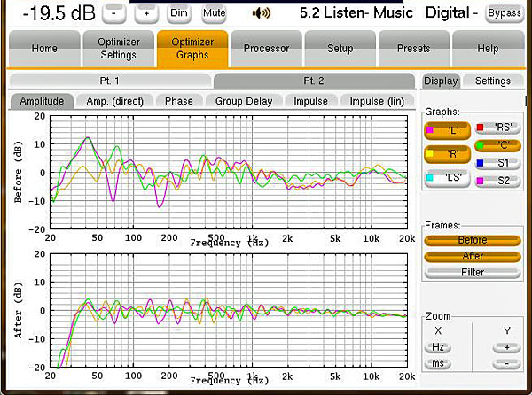Show the Phase graph
The width and height of the screenshot is (532, 395).
[x=178, y=101]
